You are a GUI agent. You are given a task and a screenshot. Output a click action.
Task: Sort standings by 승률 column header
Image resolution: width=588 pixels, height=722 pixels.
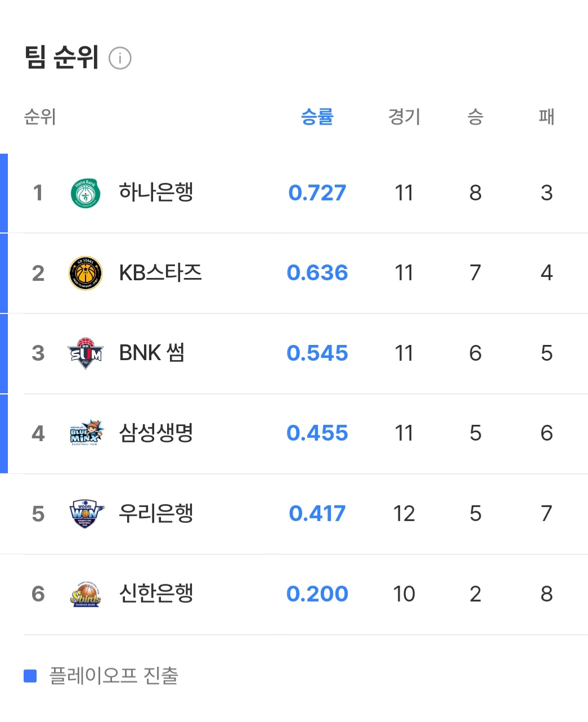click(x=317, y=116)
